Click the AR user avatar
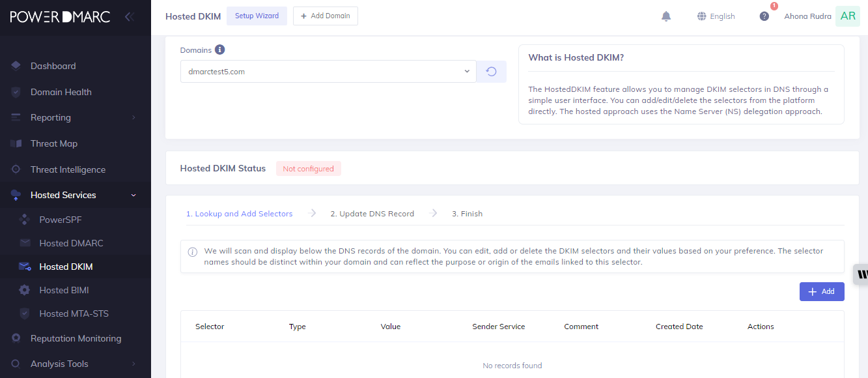Image resolution: width=868 pixels, height=378 pixels. point(848,16)
